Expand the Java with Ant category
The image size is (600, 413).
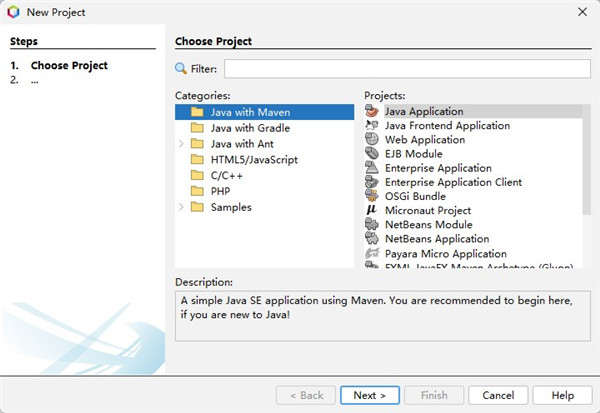tap(181, 144)
